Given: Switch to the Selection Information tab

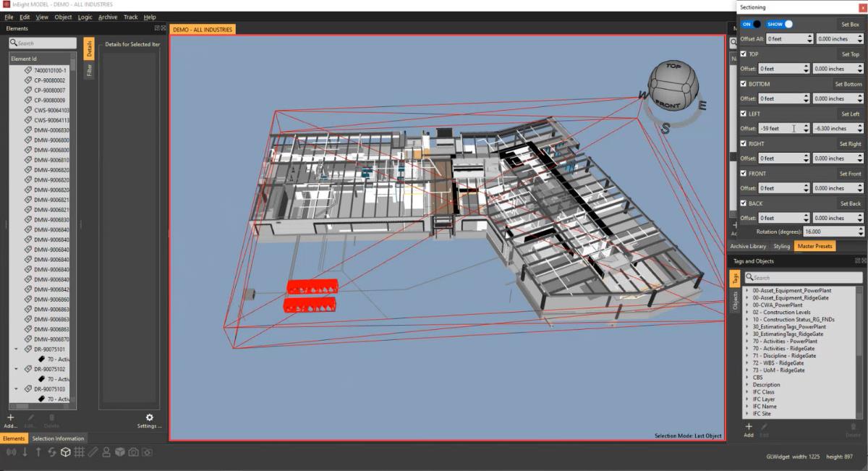Looking at the screenshot, I should [58, 438].
